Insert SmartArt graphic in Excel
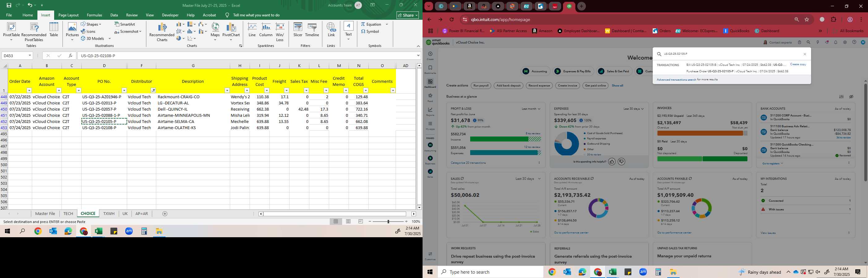This screenshot has width=868, height=278. tap(125, 24)
